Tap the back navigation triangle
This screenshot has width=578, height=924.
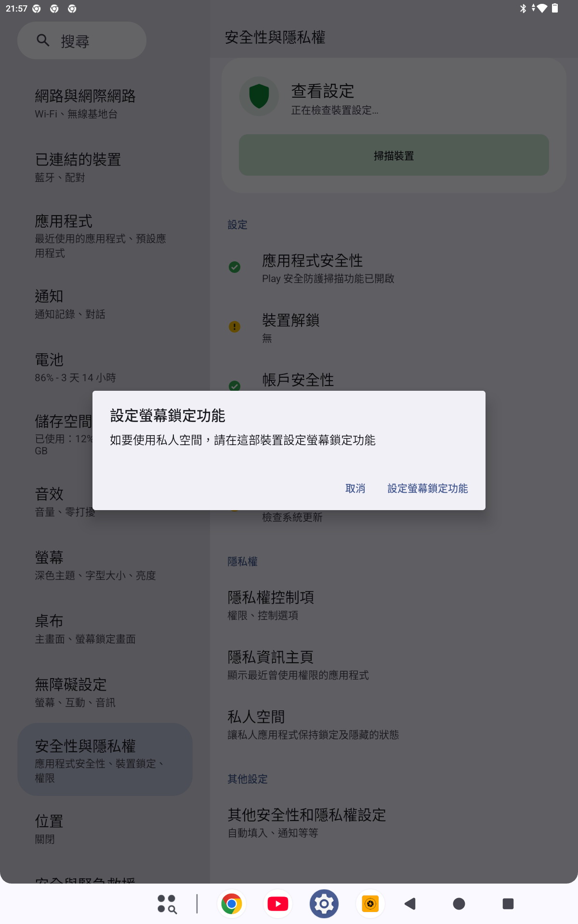coord(410,904)
